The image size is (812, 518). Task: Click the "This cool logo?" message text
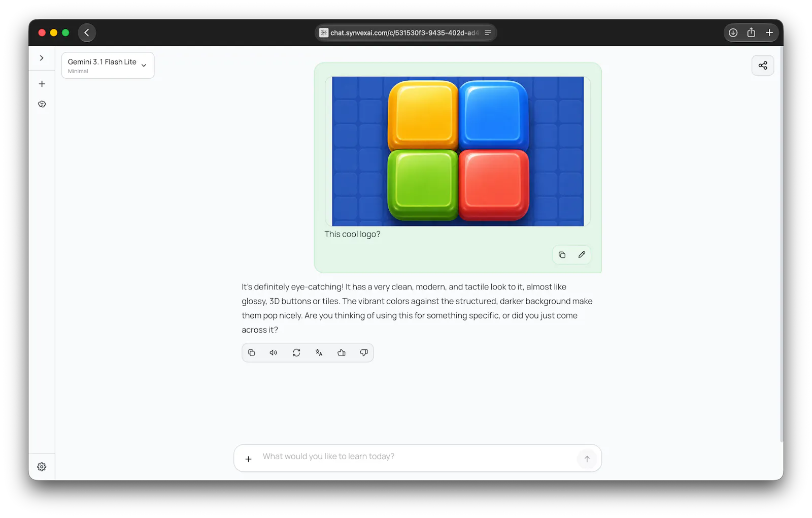point(352,234)
